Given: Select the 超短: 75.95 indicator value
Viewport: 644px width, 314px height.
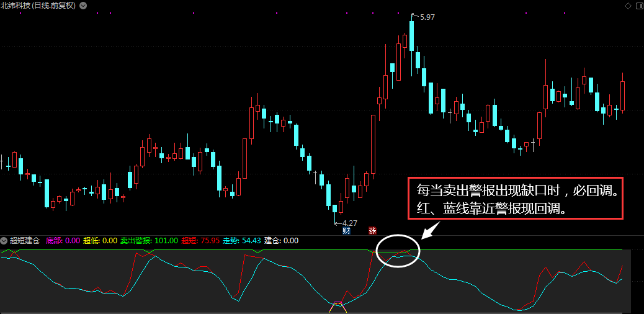Looking at the screenshot, I should [x=200, y=240].
